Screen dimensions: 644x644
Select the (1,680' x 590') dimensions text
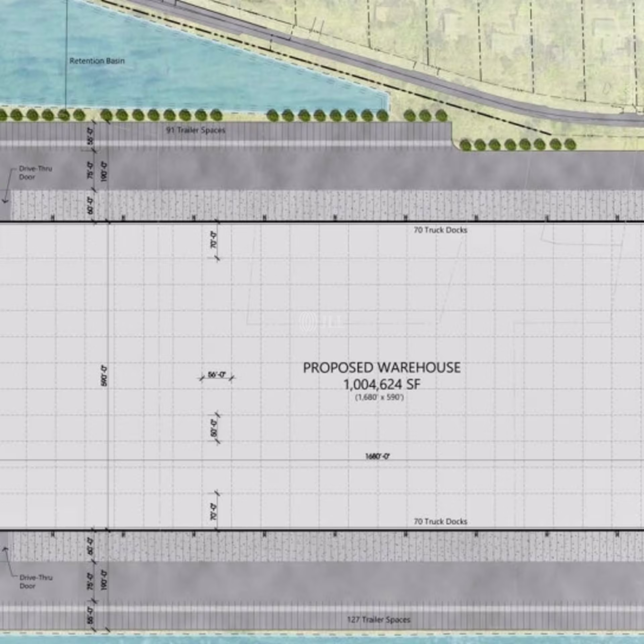pos(379,397)
